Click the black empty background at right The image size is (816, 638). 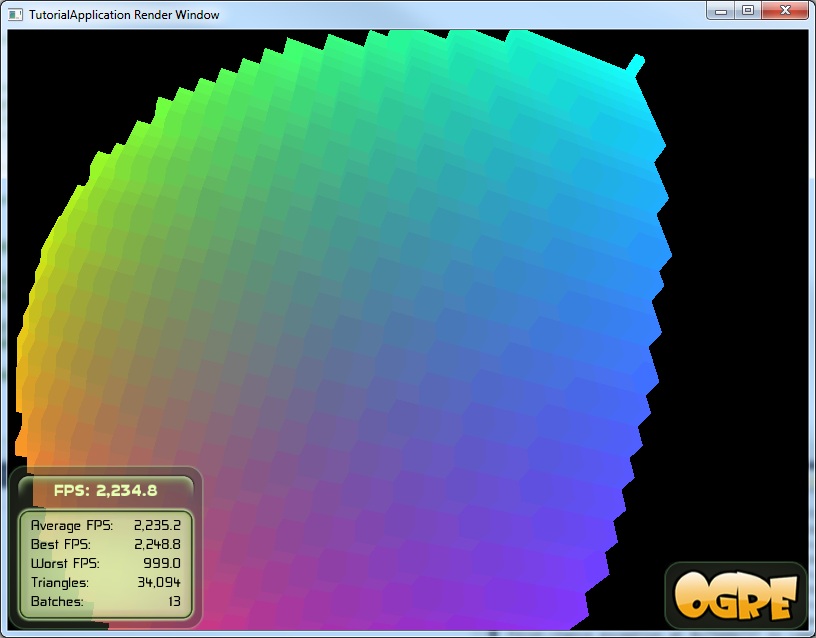[740, 300]
